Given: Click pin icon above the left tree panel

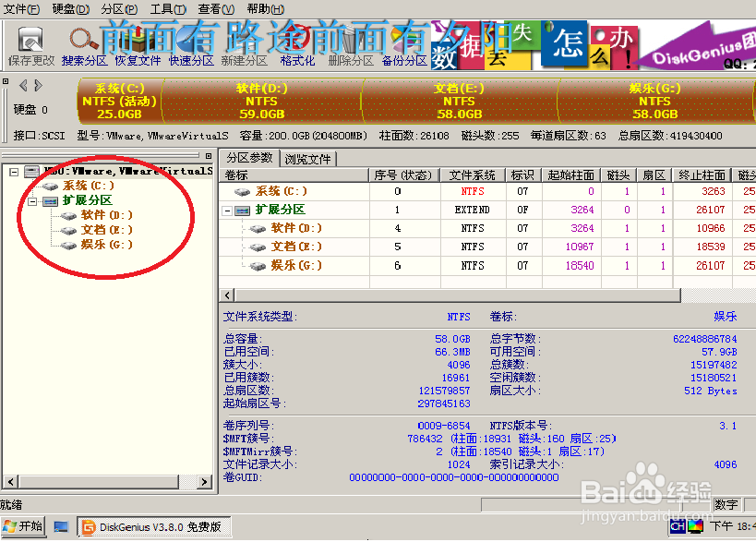Looking at the screenshot, I should 209,156.
